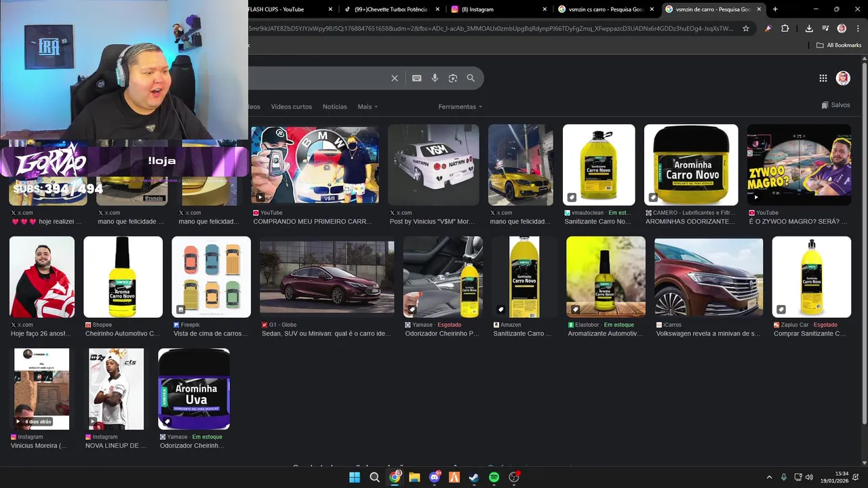The height and width of the screenshot is (488, 868).
Task: Click the Google search input field
Action: 317,78
